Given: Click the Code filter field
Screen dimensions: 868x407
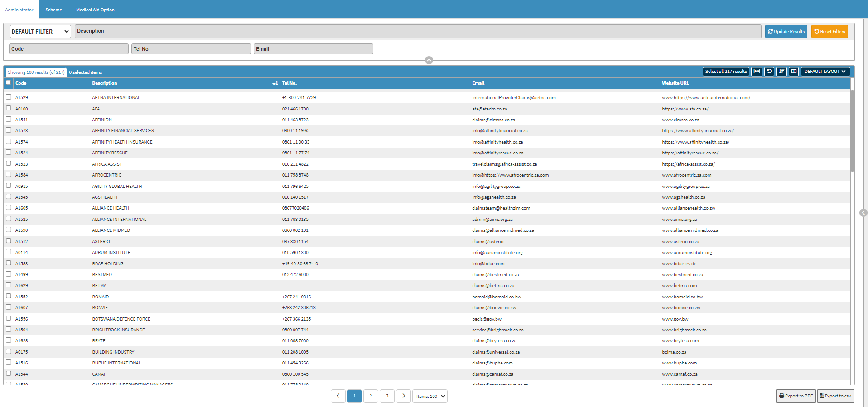Looking at the screenshot, I should [x=69, y=49].
